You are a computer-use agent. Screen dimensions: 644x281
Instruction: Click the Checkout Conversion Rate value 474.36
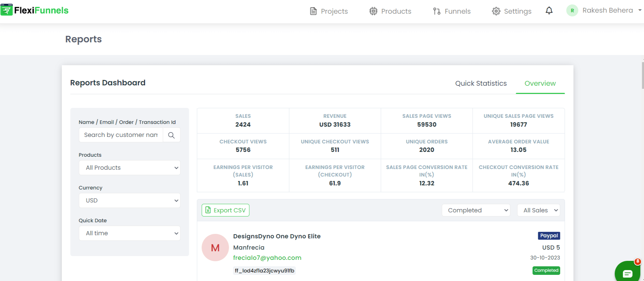coord(518,183)
